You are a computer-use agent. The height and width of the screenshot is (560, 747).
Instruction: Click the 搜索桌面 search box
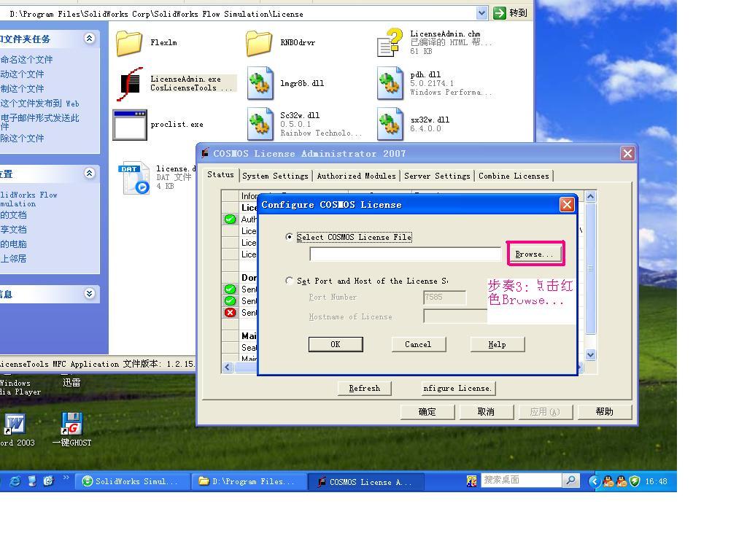click(x=521, y=481)
